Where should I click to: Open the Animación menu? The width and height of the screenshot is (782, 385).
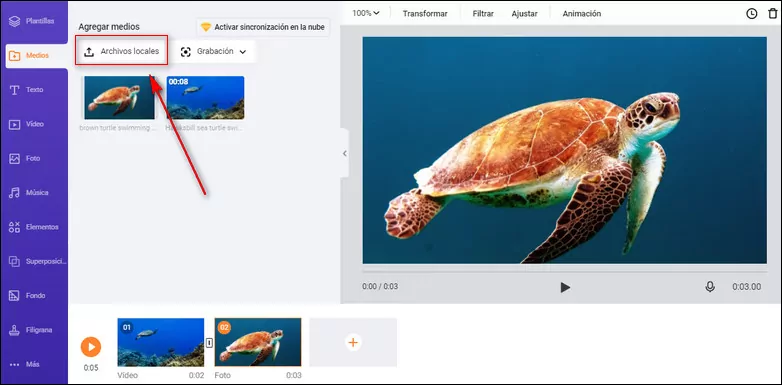[582, 14]
